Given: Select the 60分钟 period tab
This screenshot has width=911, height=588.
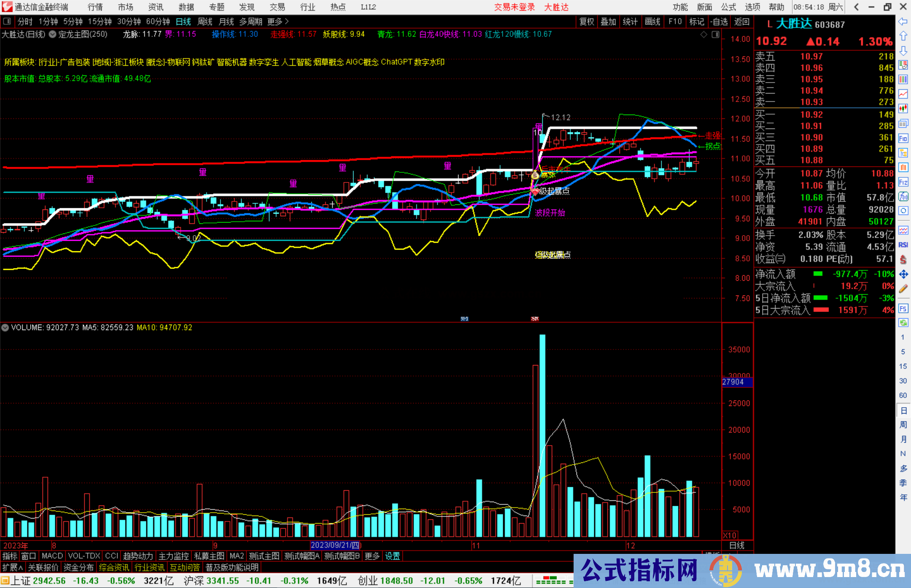Looking at the screenshot, I should tap(158, 21).
